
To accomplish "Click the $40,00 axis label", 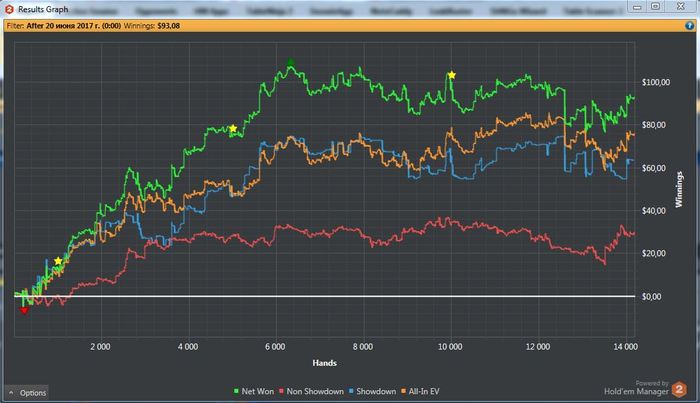I will 654,211.
